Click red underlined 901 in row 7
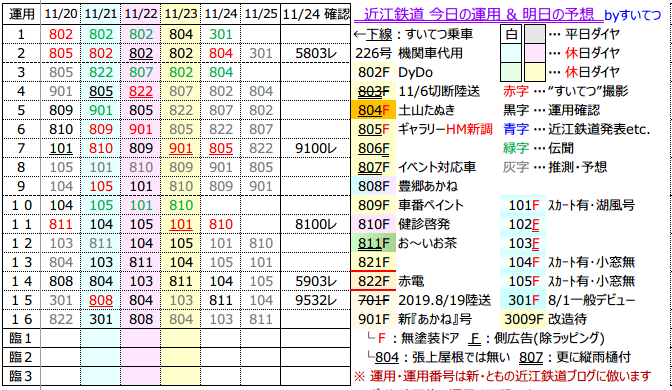 180,148
